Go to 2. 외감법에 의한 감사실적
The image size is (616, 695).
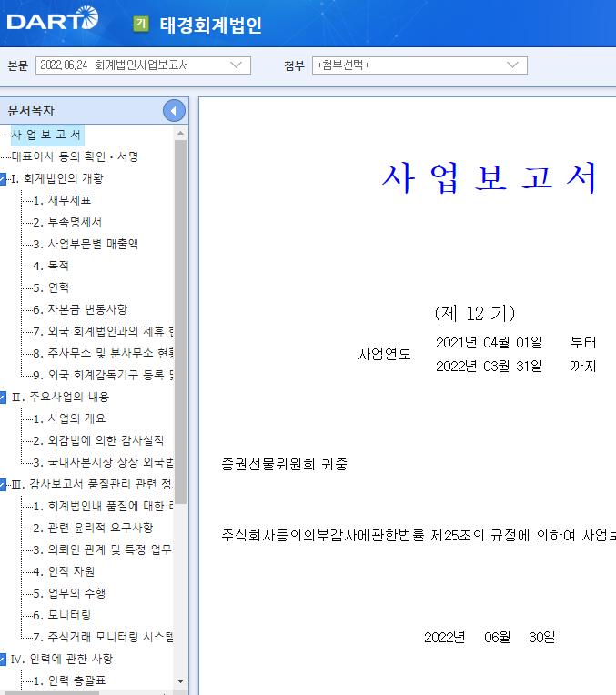tap(98, 440)
